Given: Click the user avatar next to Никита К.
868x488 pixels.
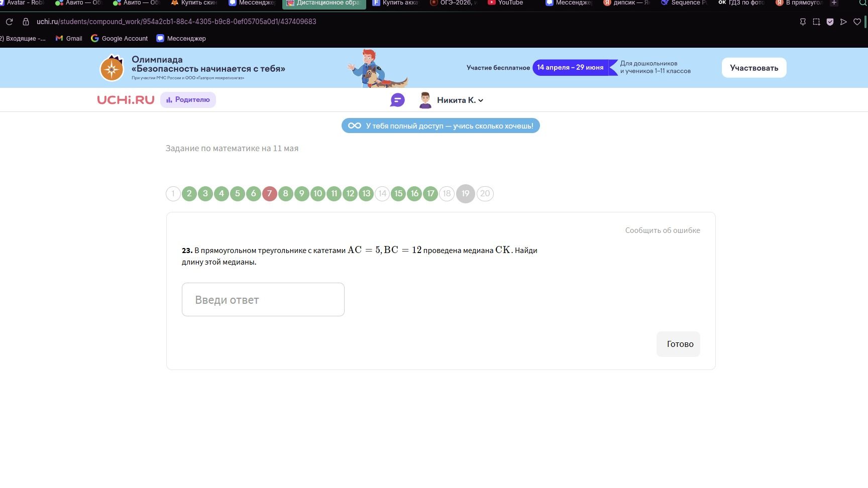Looking at the screenshot, I should click(x=425, y=100).
